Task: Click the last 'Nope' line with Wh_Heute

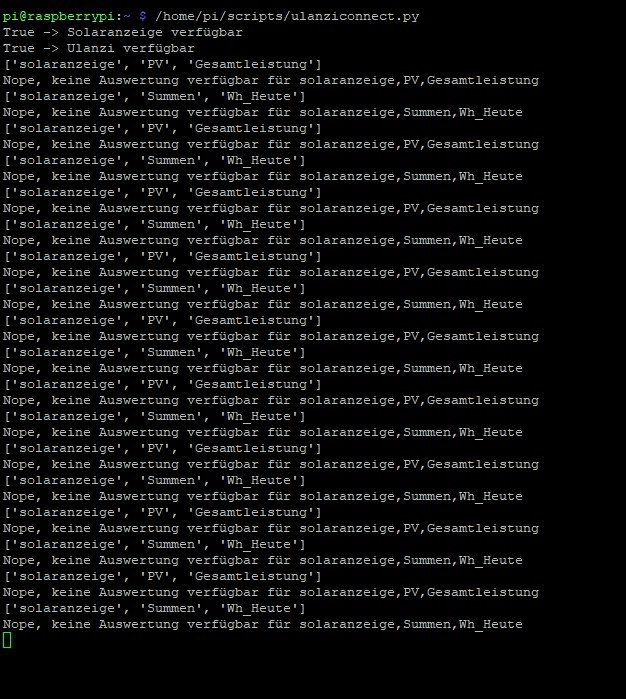Action: [x=263, y=625]
